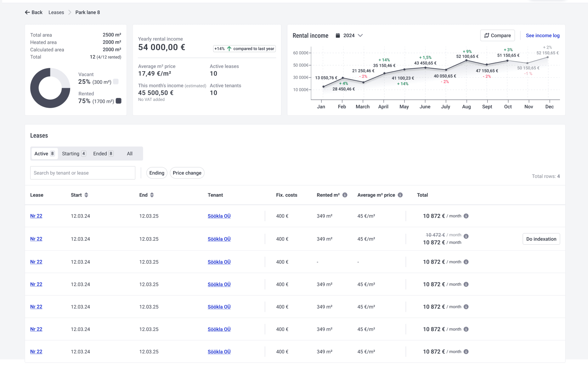Click the Back arrow icon
588x366 pixels.
click(27, 12)
